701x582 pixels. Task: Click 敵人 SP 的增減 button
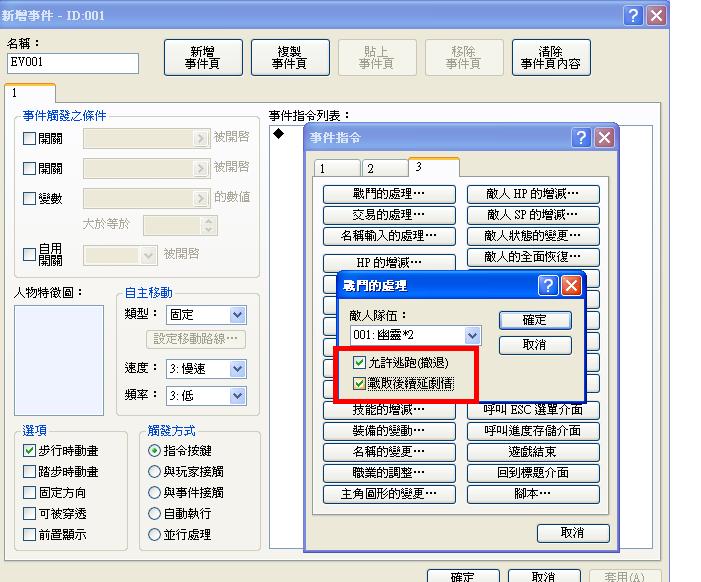pos(533,215)
